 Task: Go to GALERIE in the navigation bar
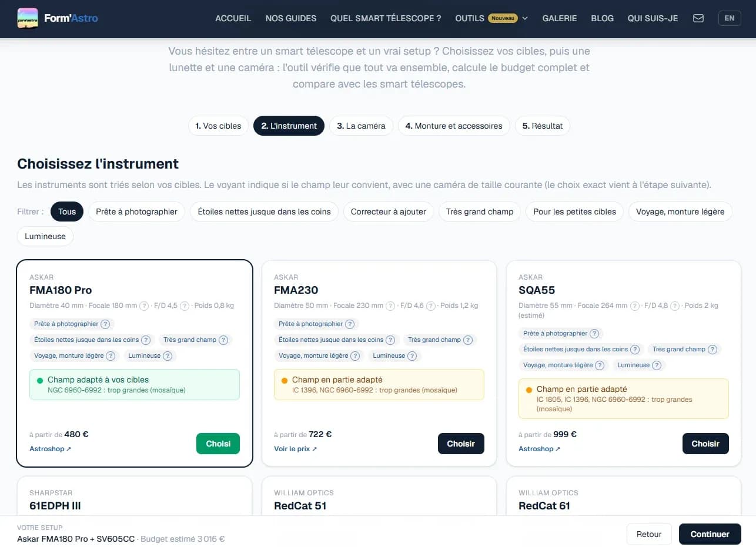pos(560,18)
